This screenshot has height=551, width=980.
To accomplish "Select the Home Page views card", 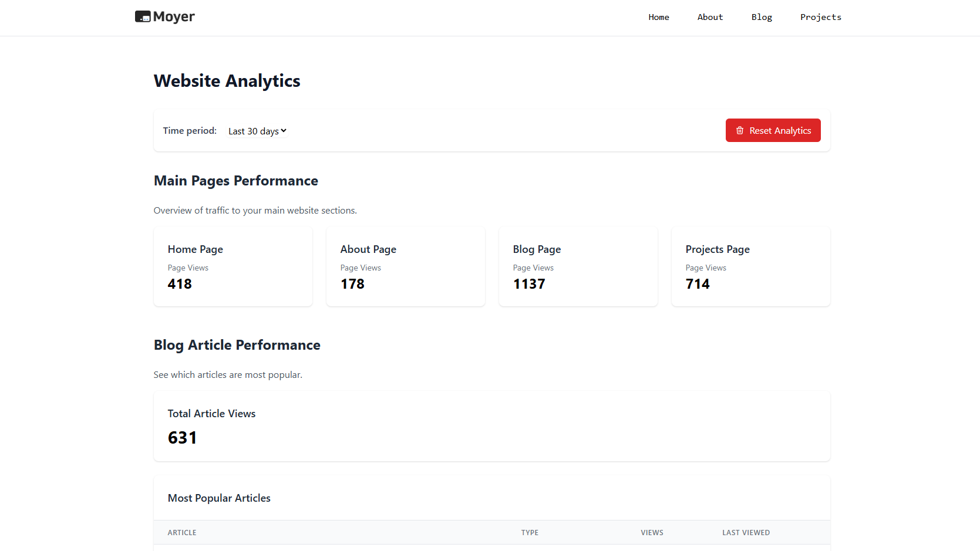I will tap(233, 266).
